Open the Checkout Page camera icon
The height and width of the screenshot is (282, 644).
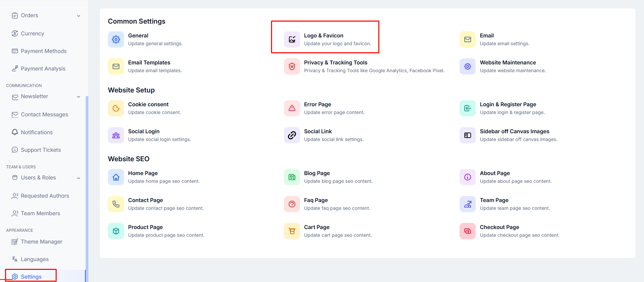pos(468,231)
